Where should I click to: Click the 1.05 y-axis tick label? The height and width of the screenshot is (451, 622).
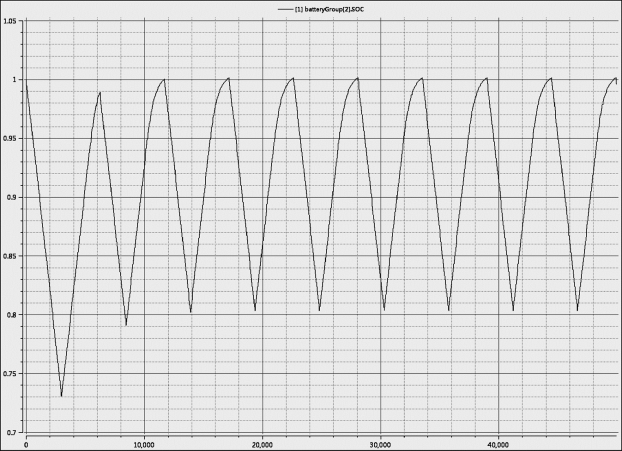point(10,21)
